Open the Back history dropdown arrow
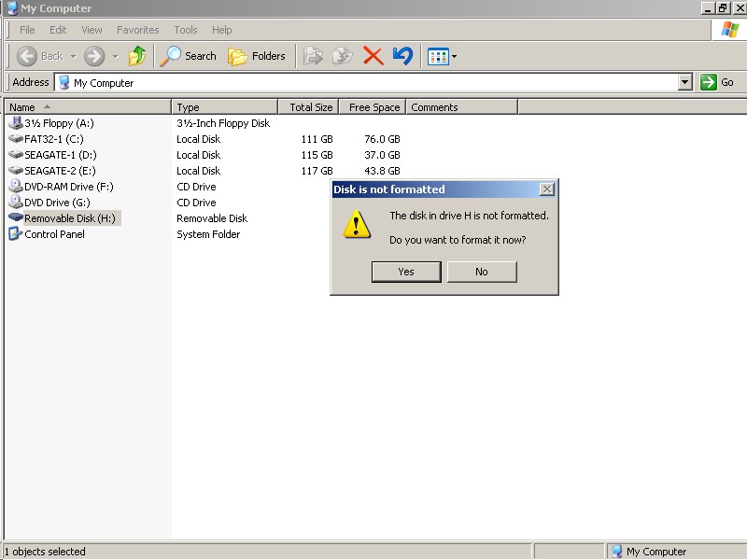Viewport: 747px width, 560px height. click(x=73, y=56)
